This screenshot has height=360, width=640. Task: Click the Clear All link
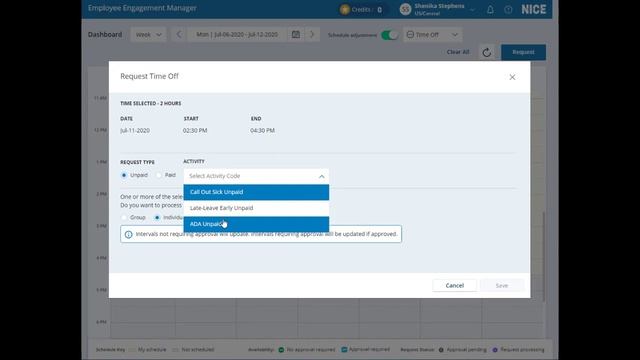[x=458, y=52]
